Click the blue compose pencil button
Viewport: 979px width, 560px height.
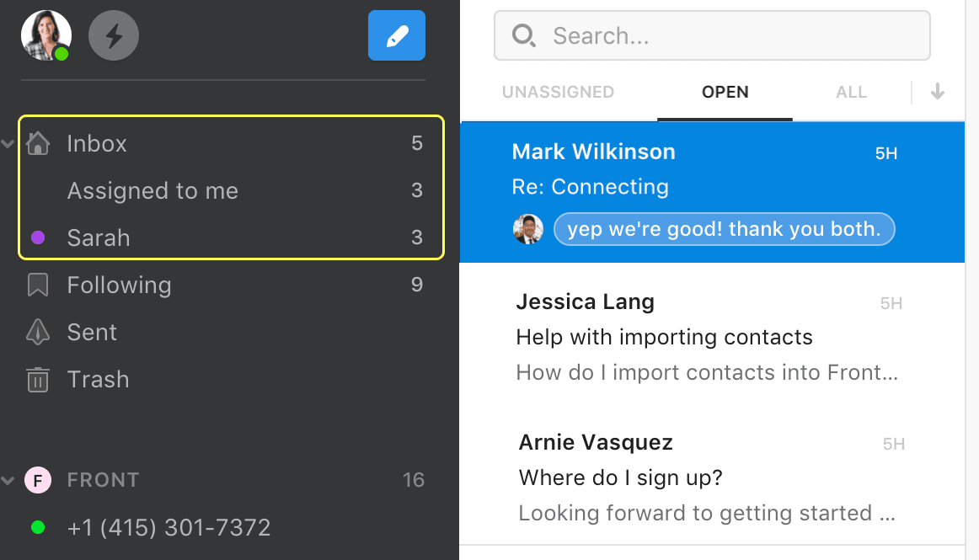pyautogui.click(x=397, y=35)
